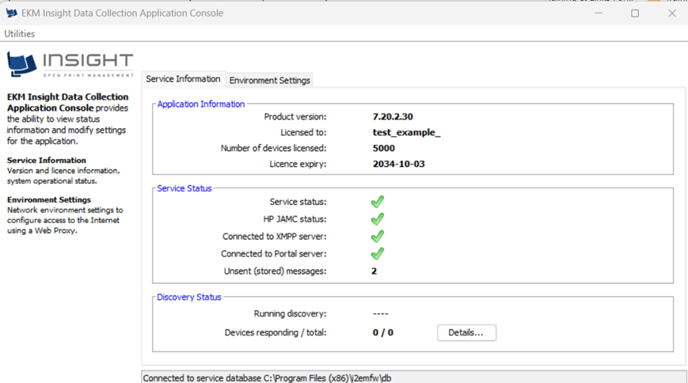This screenshot has height=383, width=688.
Task: Close the EKM Insight console window
Action: (x=672, y=13)
